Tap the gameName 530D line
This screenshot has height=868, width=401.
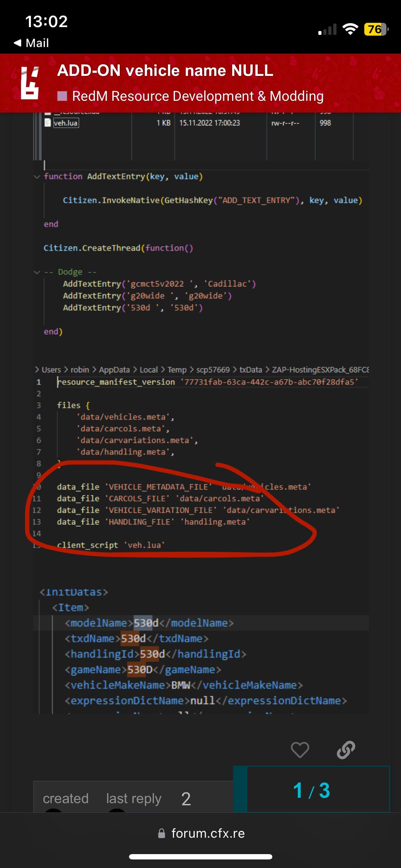143,670
